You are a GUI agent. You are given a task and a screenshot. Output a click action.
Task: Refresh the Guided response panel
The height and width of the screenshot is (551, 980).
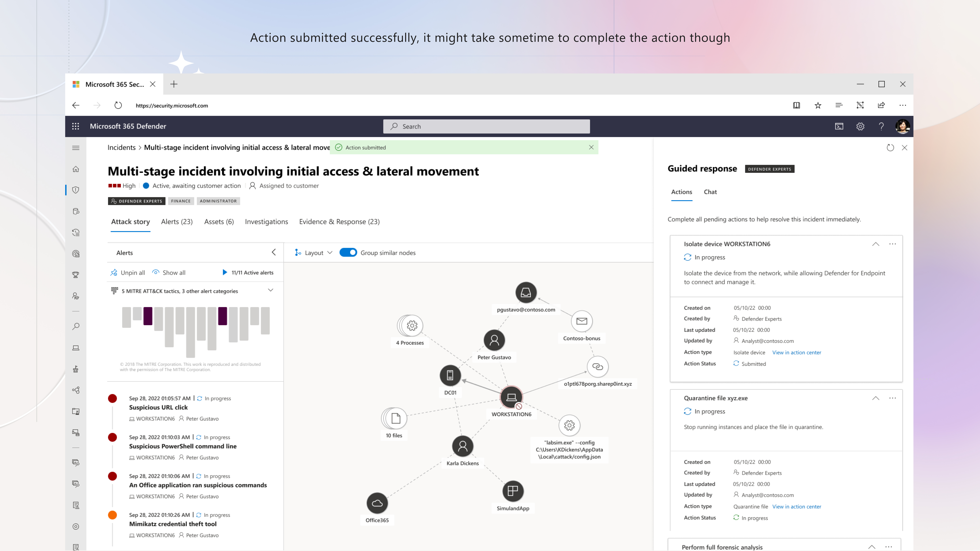890,148
